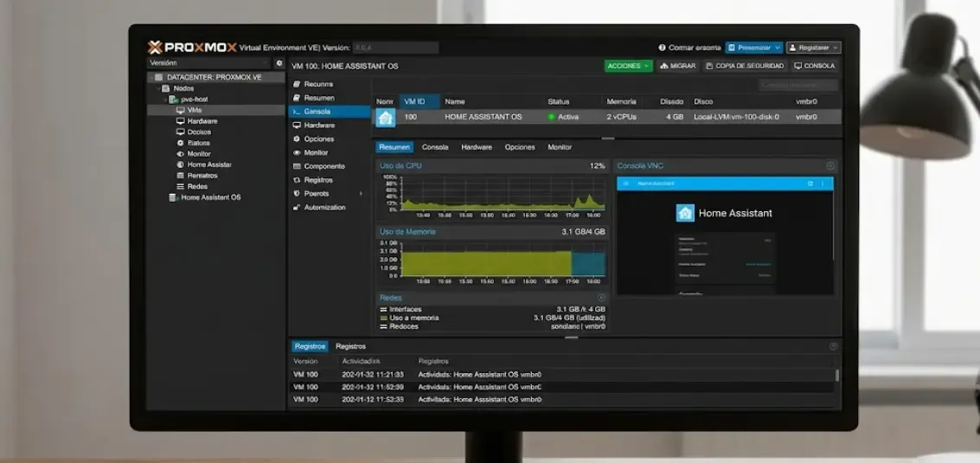Select the pve-host node icon
Viewport: 980px width, 463px height.
pyautogui.click(x=173, y=100)
